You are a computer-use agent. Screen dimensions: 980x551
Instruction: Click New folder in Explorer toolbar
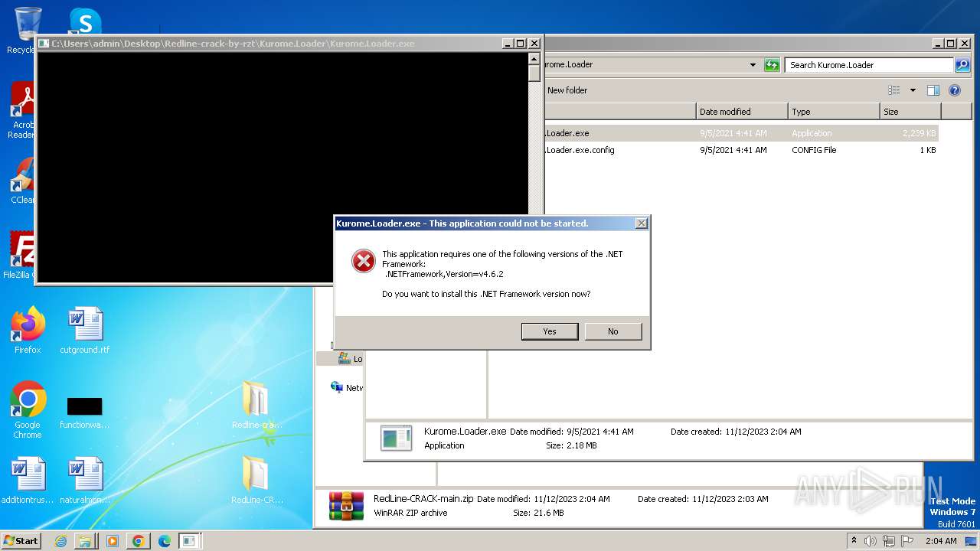coord(567,90)
